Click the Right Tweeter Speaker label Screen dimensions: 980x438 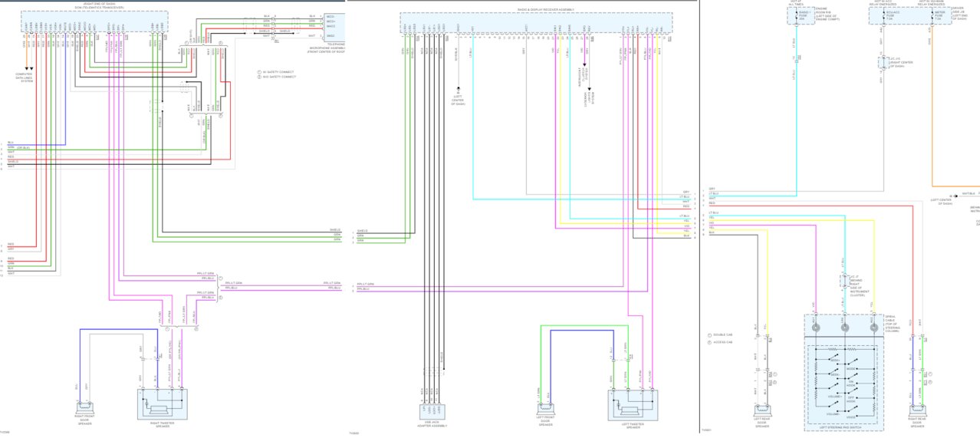163,424
